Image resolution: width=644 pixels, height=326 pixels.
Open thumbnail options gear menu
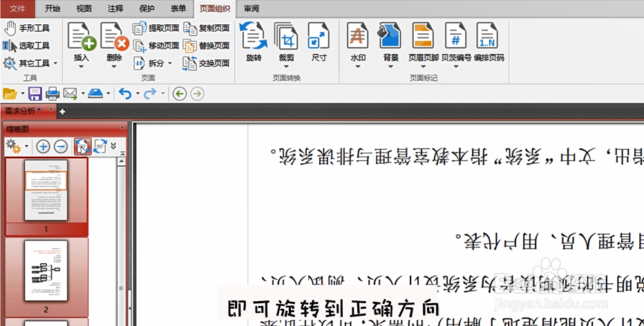13,146
